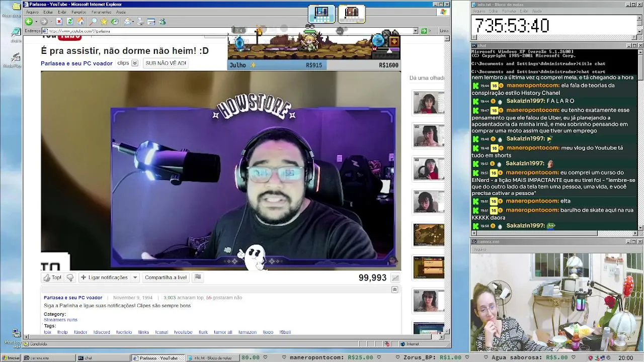Open the first suggested video thumbnail in the sidebar
644x362 pixels.
[429, 103]
